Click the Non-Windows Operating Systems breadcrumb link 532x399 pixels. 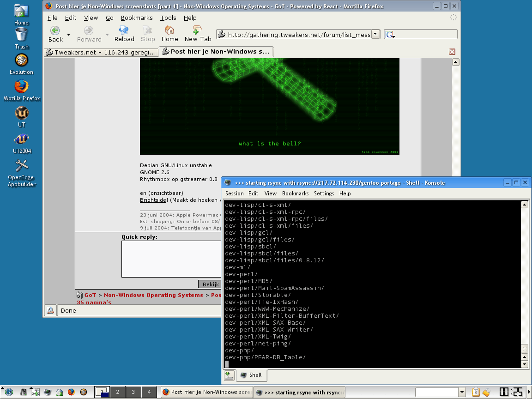pyautogui.click(x=153, y=295)
